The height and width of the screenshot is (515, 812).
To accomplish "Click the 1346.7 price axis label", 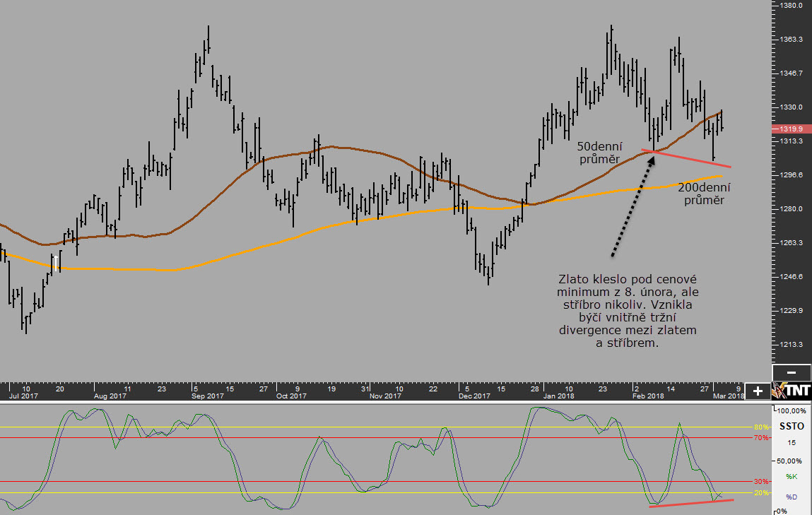I will pos(791,73).
